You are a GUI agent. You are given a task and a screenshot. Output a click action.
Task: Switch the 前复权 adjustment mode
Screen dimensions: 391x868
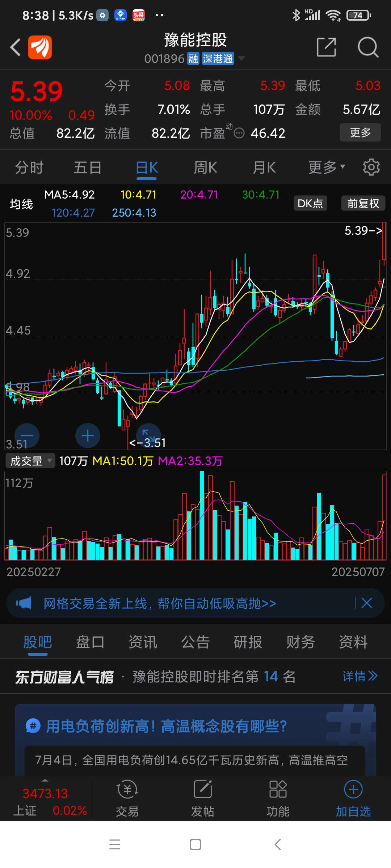[363, 203]
